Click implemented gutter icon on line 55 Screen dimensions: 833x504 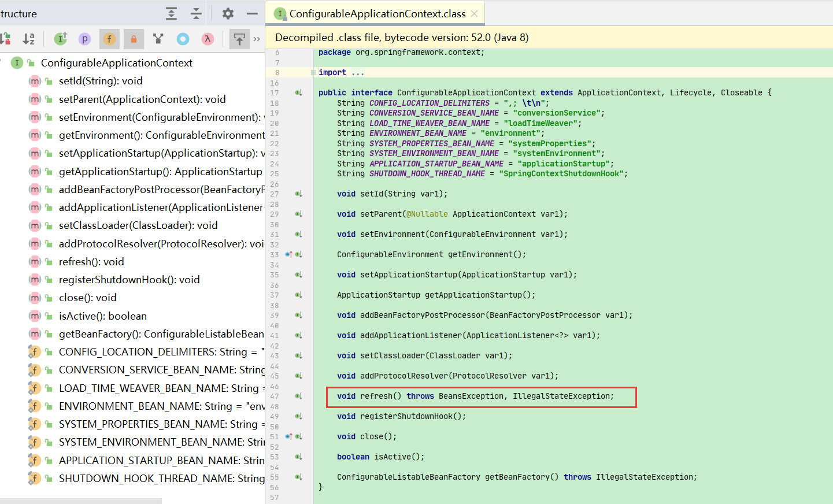(x=298, y=477)
